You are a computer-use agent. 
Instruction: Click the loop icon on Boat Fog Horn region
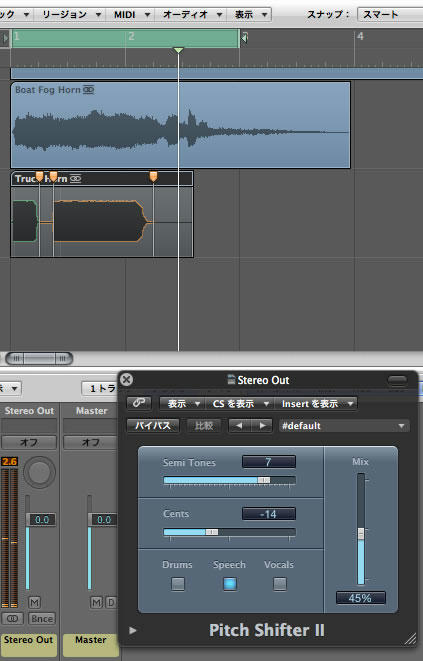pos(89,90)
